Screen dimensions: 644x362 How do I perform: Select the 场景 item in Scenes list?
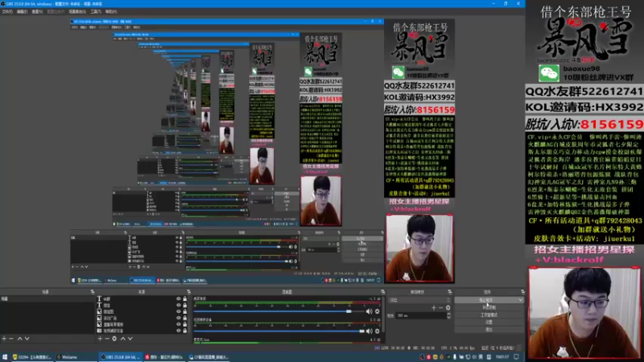[x=47, y=298]
